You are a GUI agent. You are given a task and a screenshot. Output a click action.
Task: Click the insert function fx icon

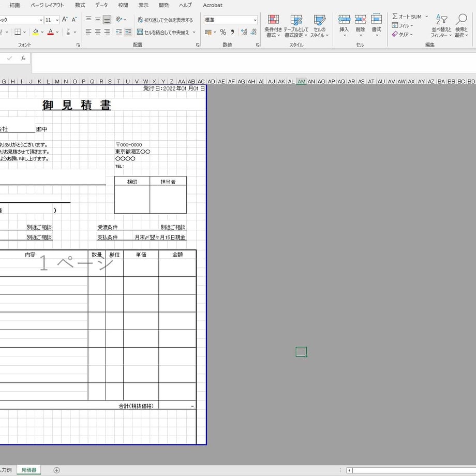pyautogui.click(x=23, y=58)
